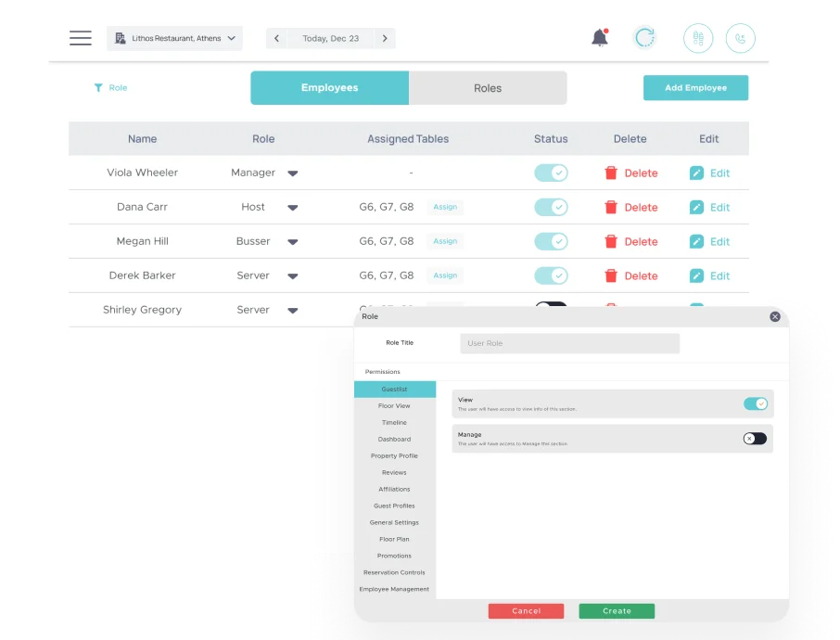Screen dimensions: 840x640
Task: Disable the View permission toggle
Action: 756,403
